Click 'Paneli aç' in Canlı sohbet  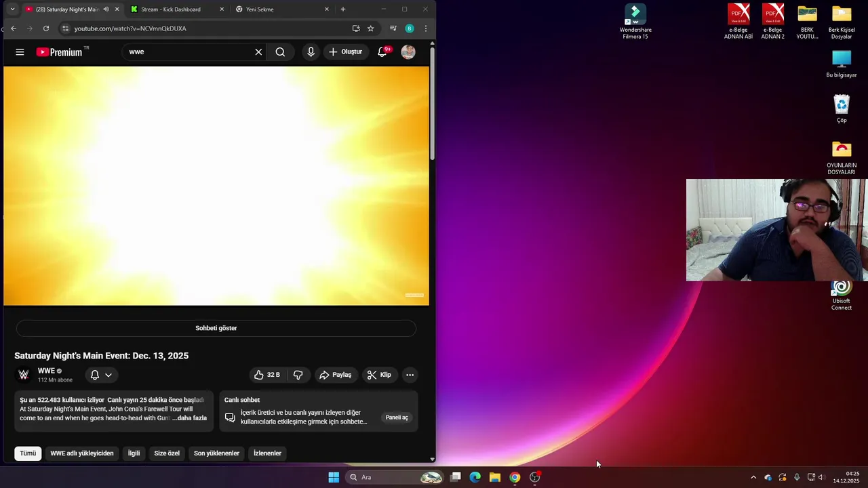pyautogui.click(x=397, y=418)
